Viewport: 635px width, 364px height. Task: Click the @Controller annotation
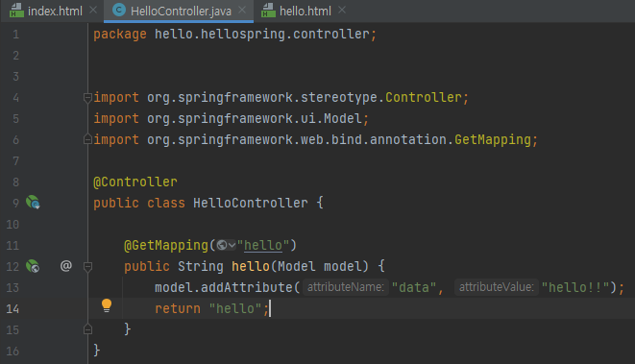click(135, 182)
